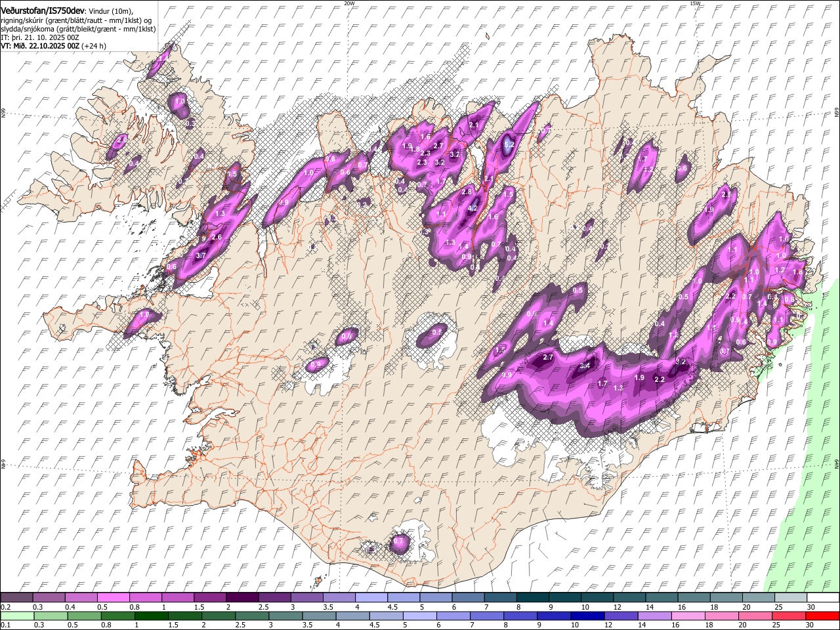Select the bright red rain swatch after 30
Image resolution: width=840 pixels, height=630 pixels.
tap(822, 616)
